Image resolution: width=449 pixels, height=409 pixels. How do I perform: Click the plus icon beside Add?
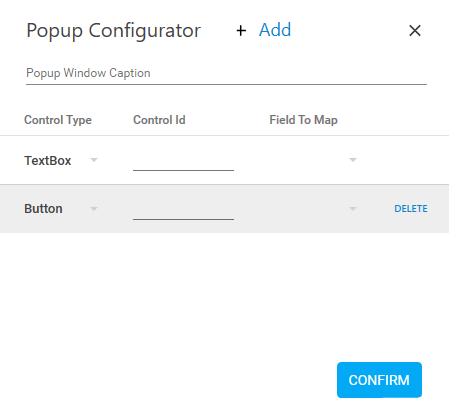pos(241,31)
